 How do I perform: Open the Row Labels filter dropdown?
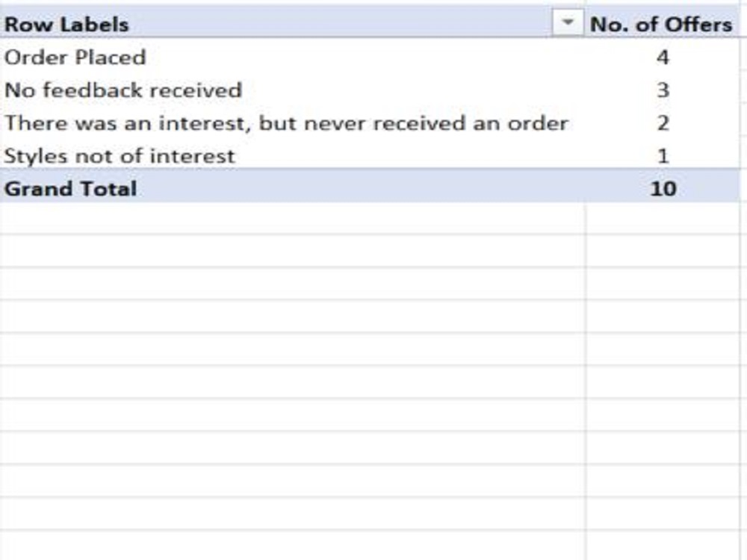(567, 22)
